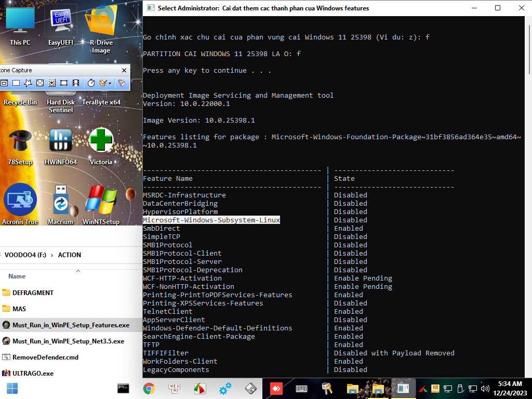The height and width of the screenshot is (399, 532).
Task: Open the palette output editor icon
Action: [x=103, y=83]
